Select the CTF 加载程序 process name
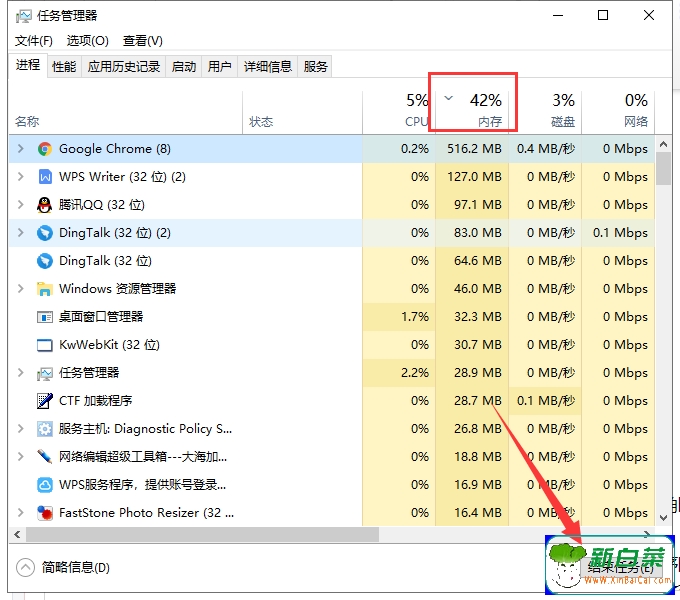The image size is (680, 600). click(95, 401)
